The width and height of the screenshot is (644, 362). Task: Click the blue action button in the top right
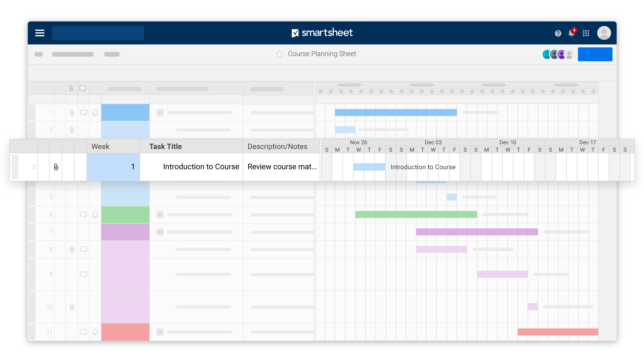(x=595, y=54)
